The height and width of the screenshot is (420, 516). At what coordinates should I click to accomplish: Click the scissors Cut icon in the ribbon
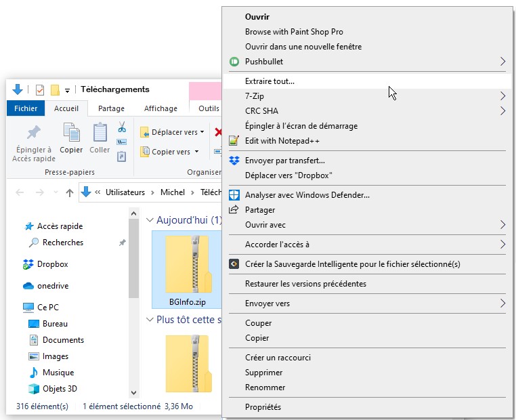coord(122,127)
